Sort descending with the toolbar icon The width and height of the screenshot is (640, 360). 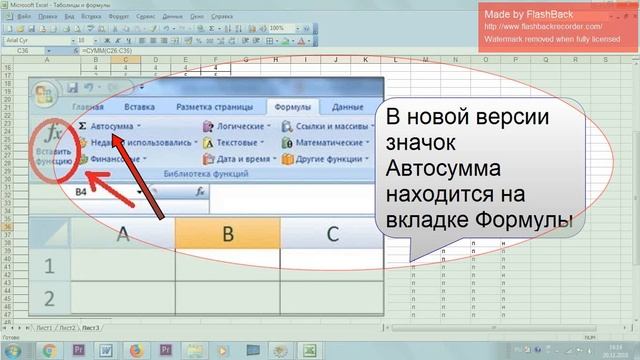pos(238,29)
